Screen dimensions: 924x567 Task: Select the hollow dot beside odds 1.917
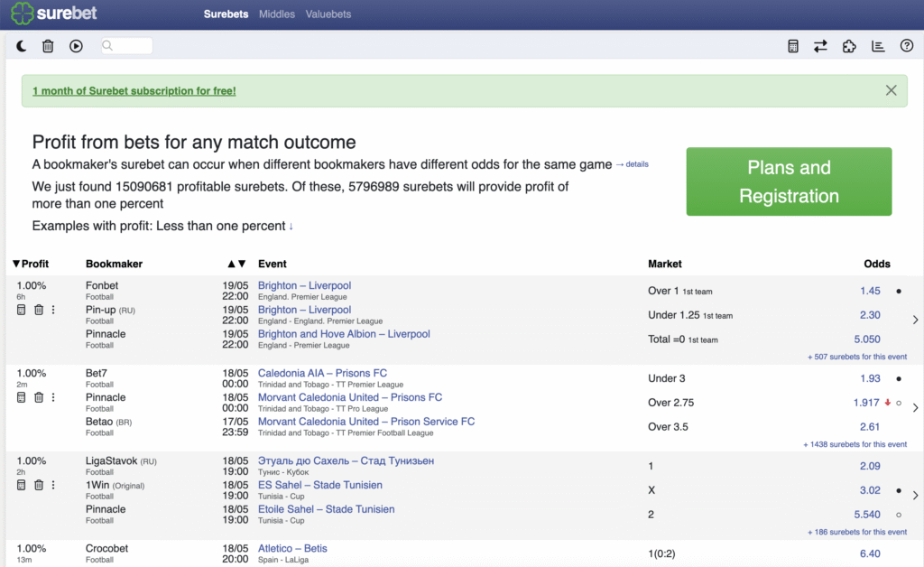pyautogui.click(x=899, y=404)
